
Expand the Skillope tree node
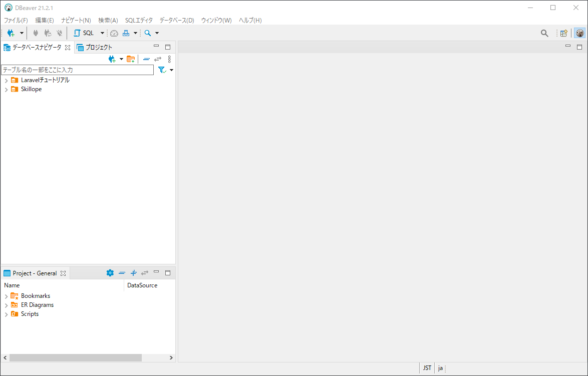coord(6,90)
